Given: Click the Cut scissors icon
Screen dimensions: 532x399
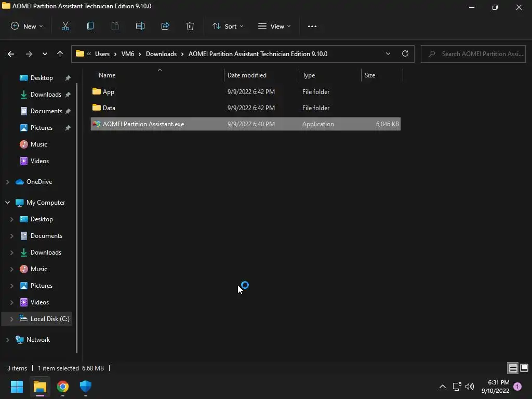Looking at the screenshot, I should [x=65, y=26].
